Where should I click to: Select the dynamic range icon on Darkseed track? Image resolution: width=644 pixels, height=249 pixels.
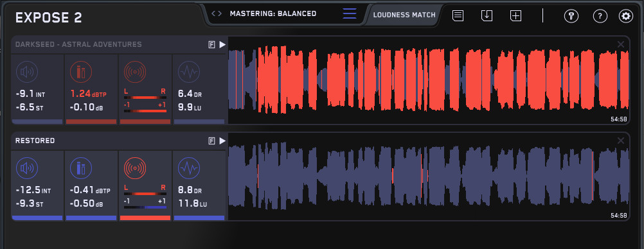[189, 72]
